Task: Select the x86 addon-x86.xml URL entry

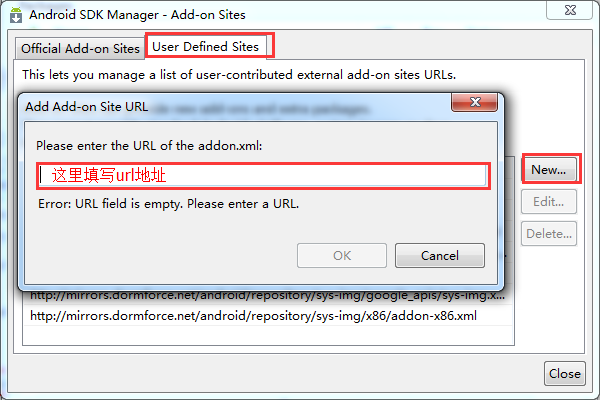Action: point(253,315)
